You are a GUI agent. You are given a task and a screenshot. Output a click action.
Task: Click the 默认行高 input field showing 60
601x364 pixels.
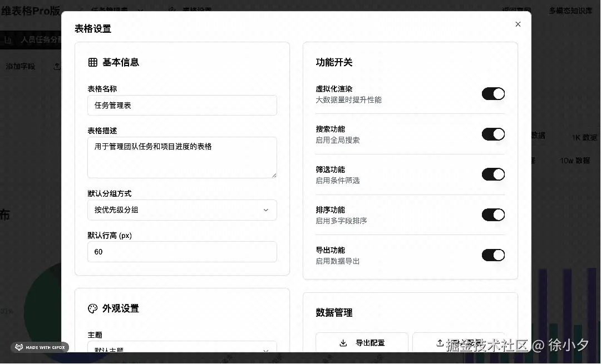click(182, 252)
